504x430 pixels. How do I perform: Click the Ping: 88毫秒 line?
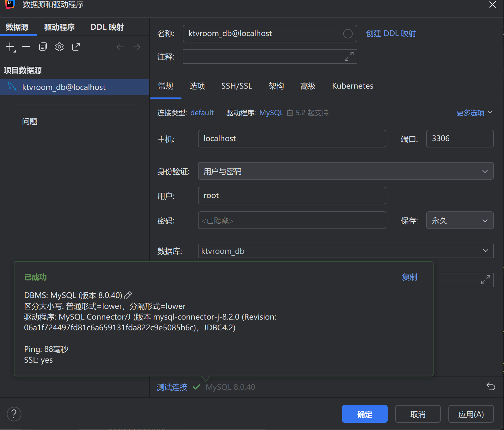[46, 349]
